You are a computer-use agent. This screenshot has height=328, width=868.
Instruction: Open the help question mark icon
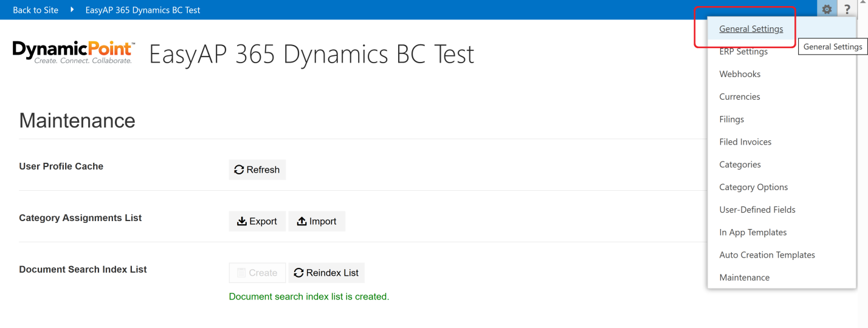tap(847, 10)
